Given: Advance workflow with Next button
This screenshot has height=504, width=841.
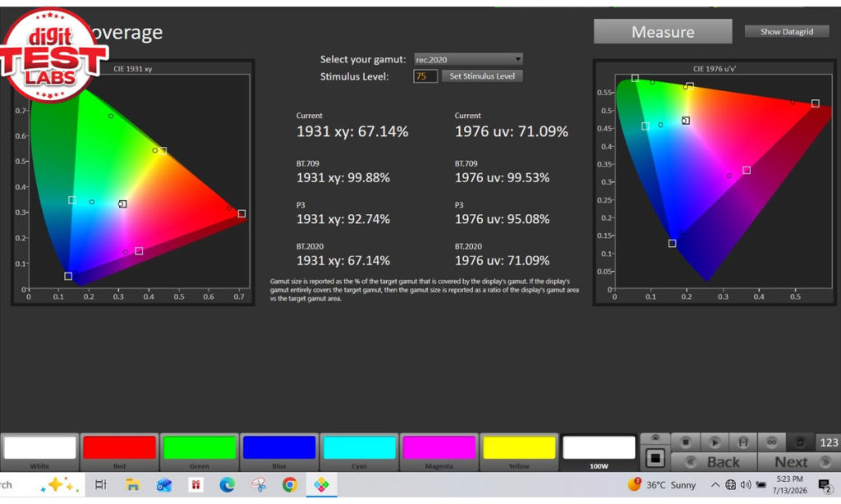Looking at the screenshot, I should (x=799, y=461).
